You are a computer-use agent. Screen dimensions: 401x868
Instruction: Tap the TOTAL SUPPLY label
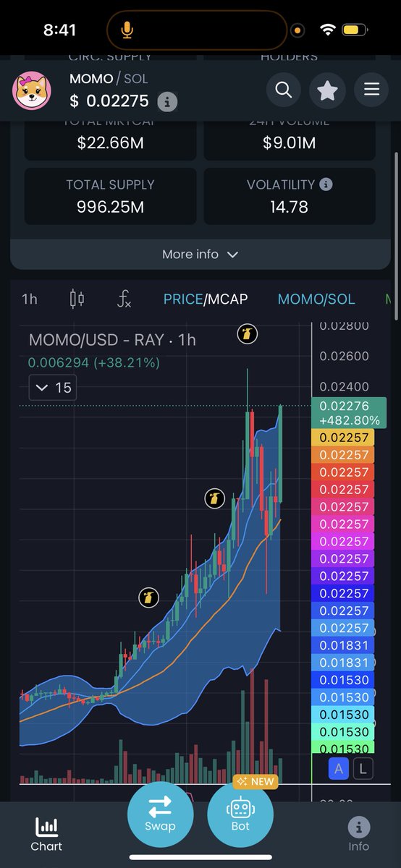(110, 184)
